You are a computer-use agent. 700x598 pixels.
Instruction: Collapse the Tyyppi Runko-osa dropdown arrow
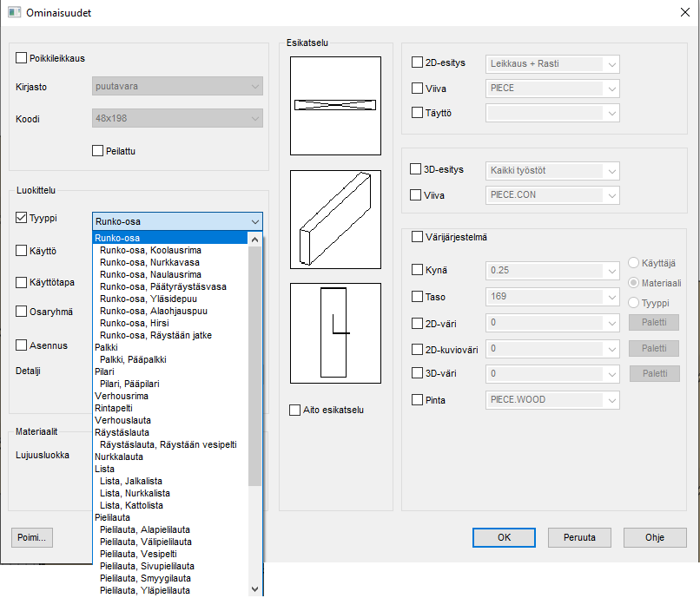tap(254, 221)
